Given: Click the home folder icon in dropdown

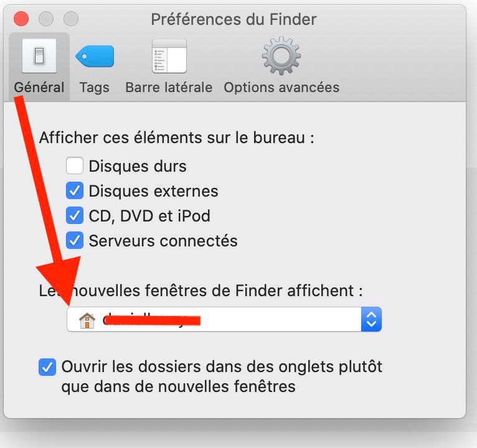Looking at the screenshot, I should (87, 320).
